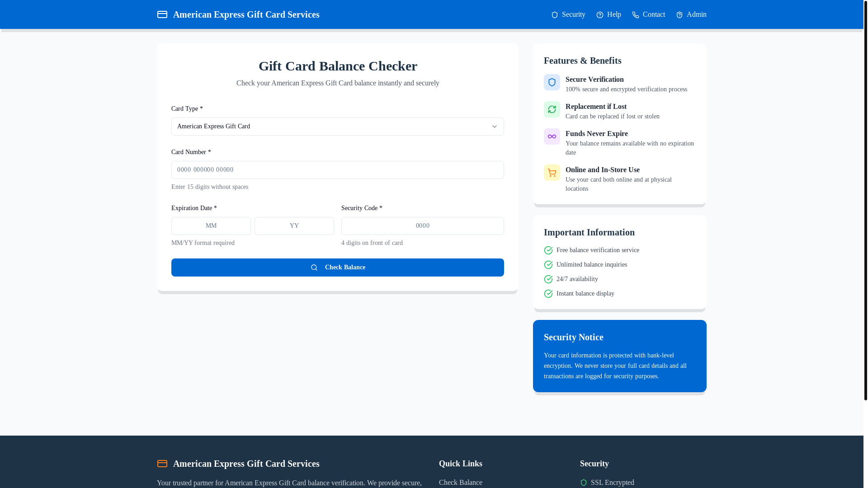Screen dimensions: 868x488
Task: Open the Help menu item
Action: click(609, 14)
